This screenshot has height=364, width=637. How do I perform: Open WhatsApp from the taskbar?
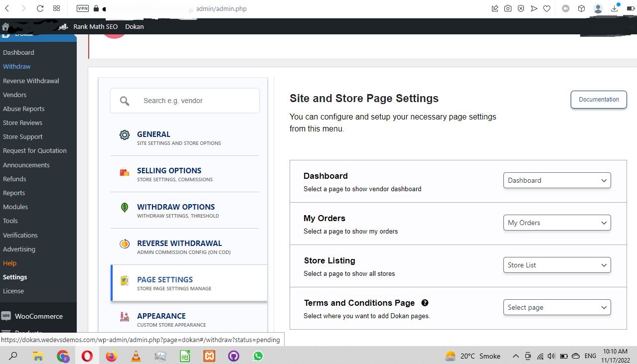(258, 356)
